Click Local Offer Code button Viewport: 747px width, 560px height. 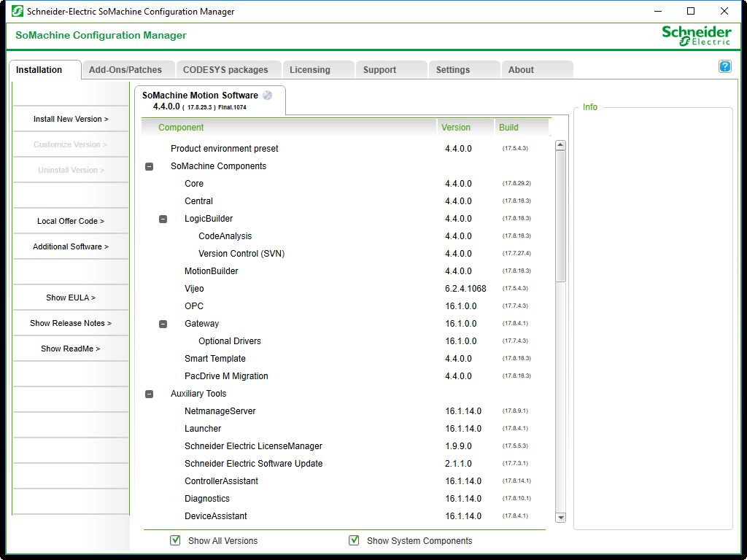coord(71,221)
